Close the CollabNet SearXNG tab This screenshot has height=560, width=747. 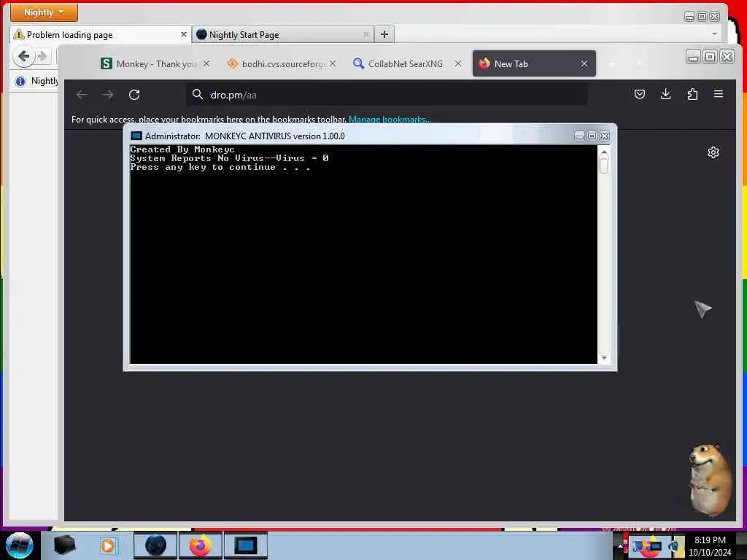[458, 63]
